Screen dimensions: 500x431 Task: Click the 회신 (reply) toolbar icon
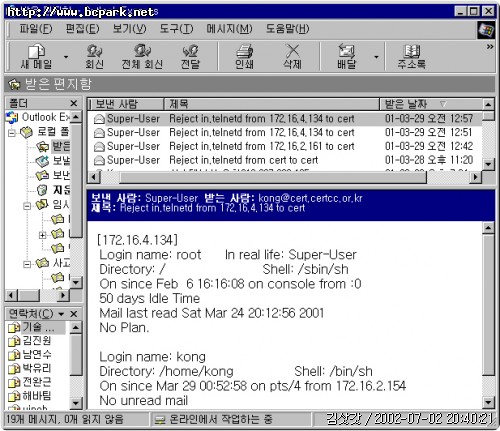click(94, 56)
